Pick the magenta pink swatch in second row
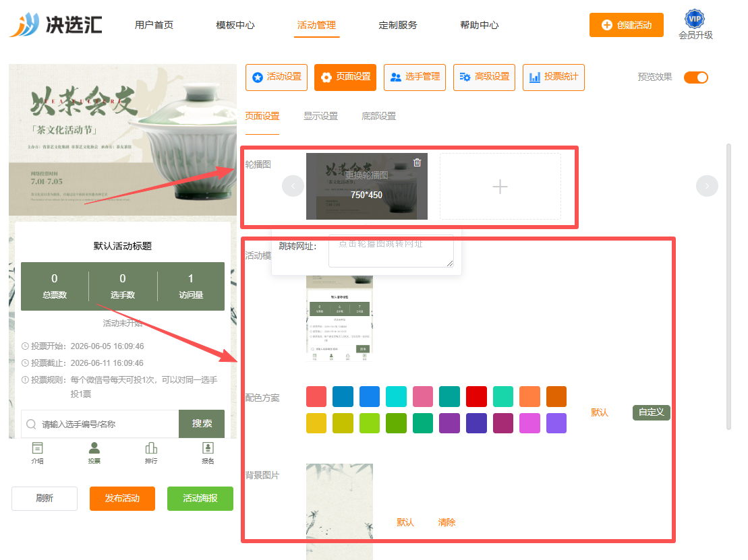This screenshot has height=560, width=748. (529, 423)
